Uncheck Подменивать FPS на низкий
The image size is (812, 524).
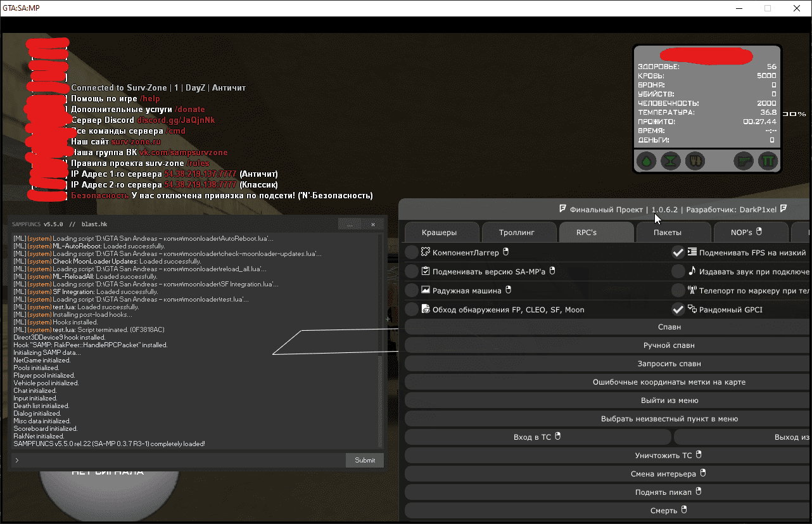coord(678,252)
